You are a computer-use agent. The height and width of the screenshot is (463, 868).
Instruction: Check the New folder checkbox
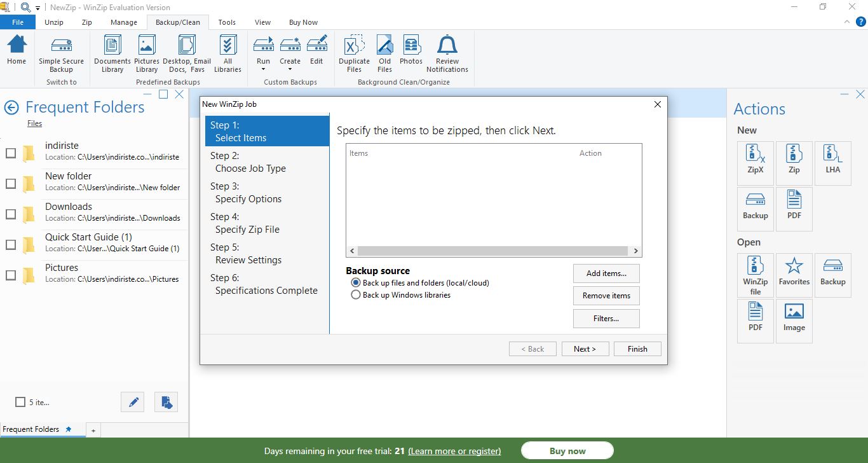pyautogui.click(x=11, y=184)
